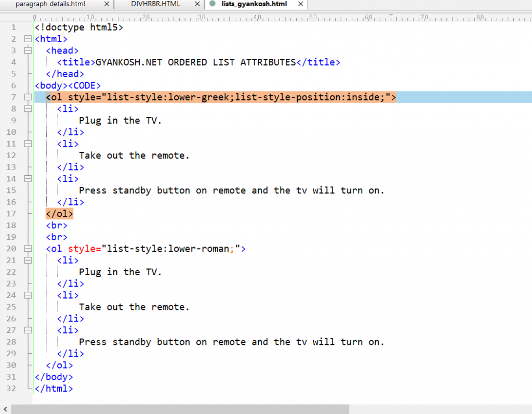Collapse the highlighted lower-greek <ol> block
Image resolution: width=532 pixels, height=414 pixels.
point(28,97)
